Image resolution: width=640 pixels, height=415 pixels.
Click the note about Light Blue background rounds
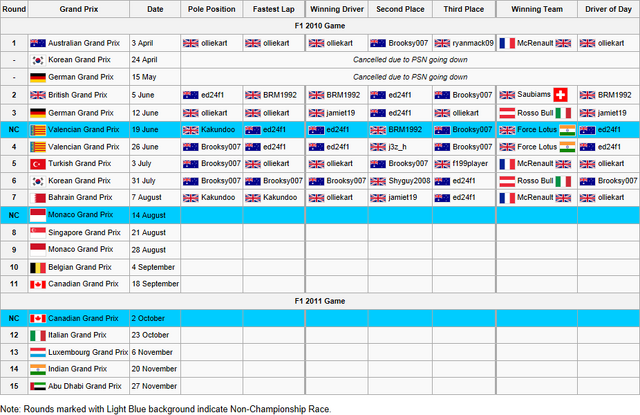pyautogui.click(x=166, y=409)
